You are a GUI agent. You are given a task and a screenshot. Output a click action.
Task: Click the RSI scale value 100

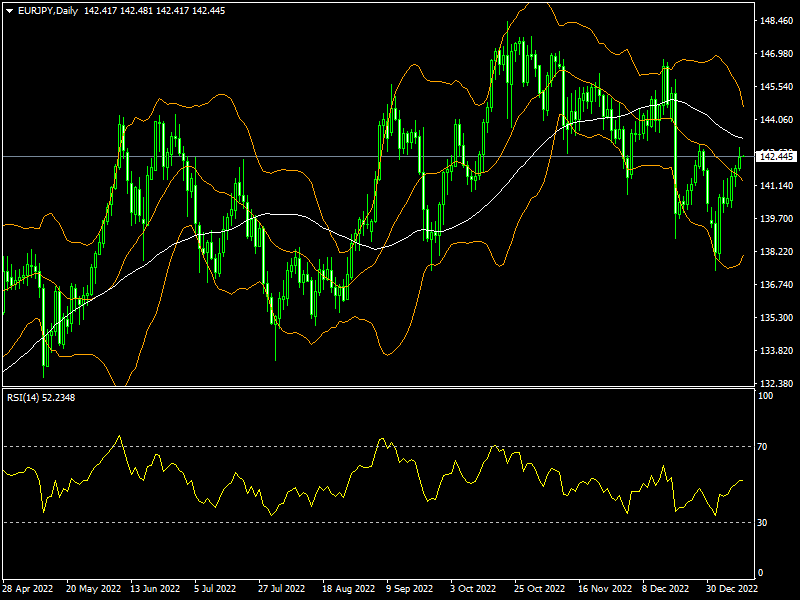[766, 396]
